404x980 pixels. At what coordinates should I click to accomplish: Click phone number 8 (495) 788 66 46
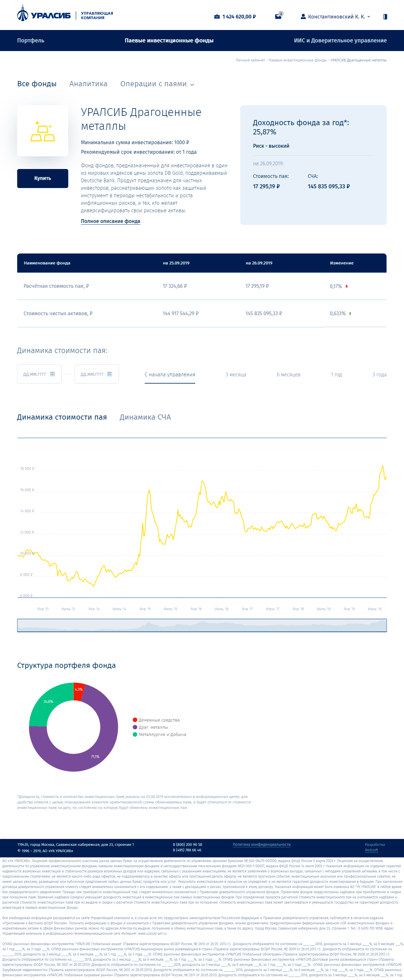point(187,850)
